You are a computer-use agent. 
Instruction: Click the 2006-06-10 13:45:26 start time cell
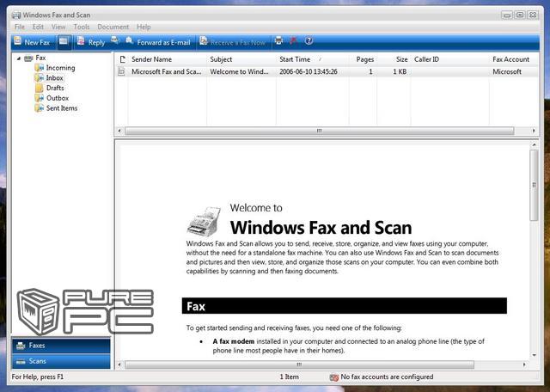tap(309, 71)
